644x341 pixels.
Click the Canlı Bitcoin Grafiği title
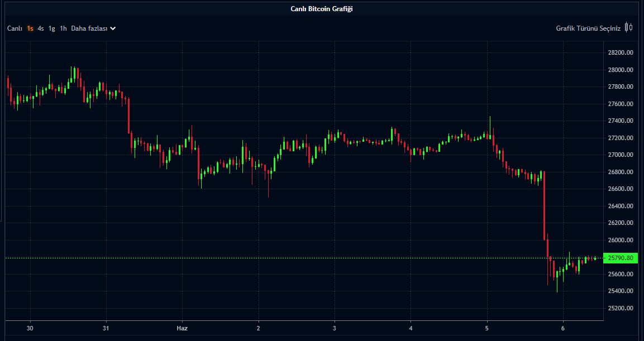(322, 8)
